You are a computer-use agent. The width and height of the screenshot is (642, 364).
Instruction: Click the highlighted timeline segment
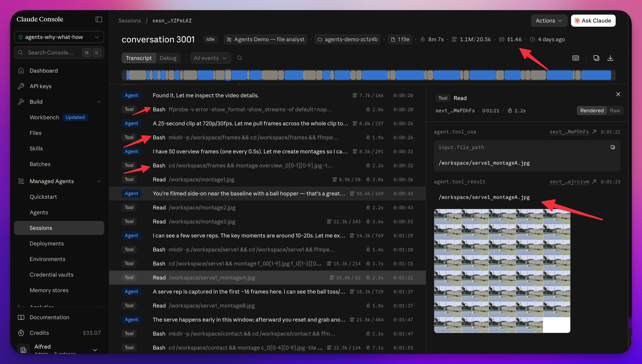tap(228, 75)
